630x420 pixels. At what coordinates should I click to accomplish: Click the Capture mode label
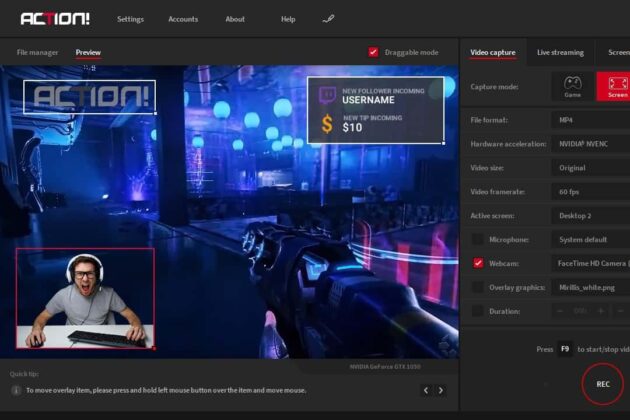coord(494,87)
